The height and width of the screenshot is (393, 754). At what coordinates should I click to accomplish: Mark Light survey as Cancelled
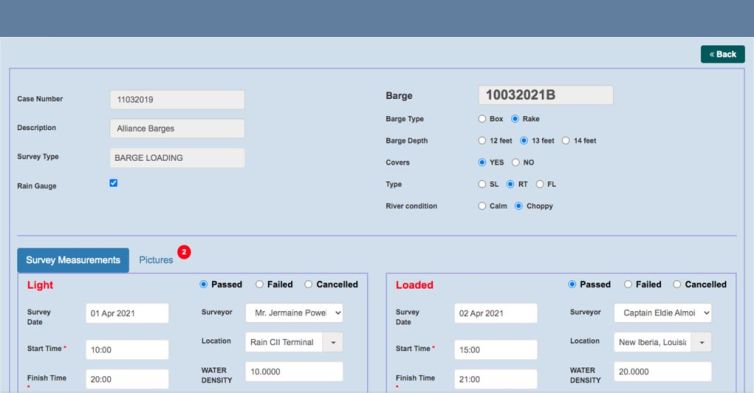pyautogui.click(x=308, y=284)
